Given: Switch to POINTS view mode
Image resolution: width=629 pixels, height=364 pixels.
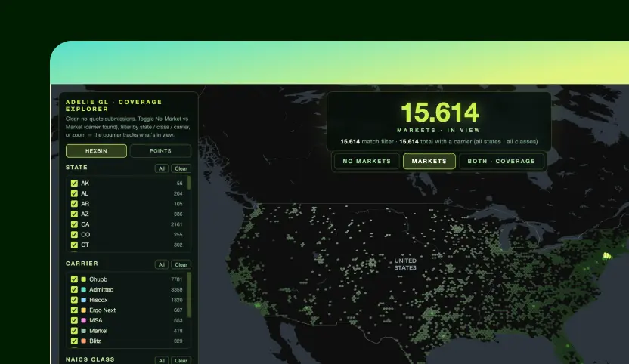Looking at the screenshot, I should click(x=160, y=151).
